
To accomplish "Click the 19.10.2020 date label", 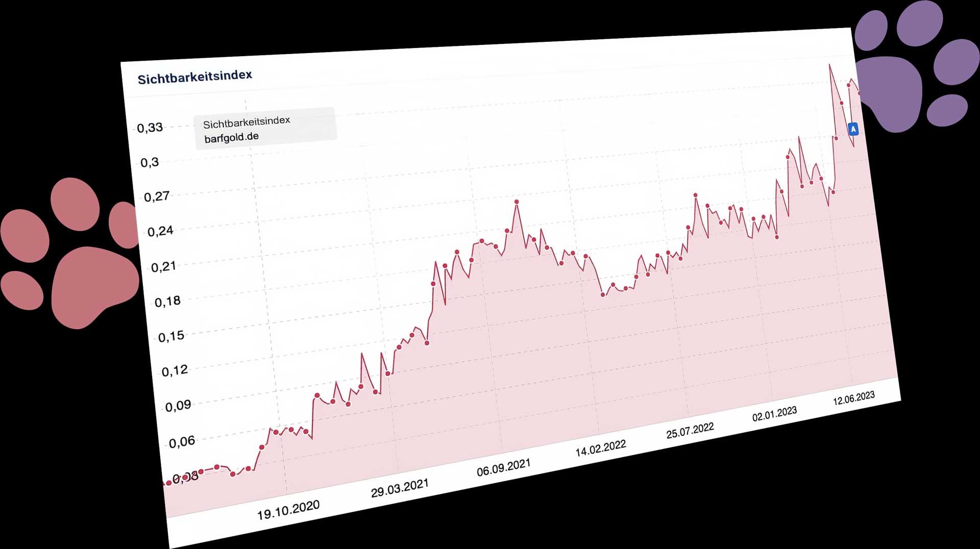I will click(288, 510).
